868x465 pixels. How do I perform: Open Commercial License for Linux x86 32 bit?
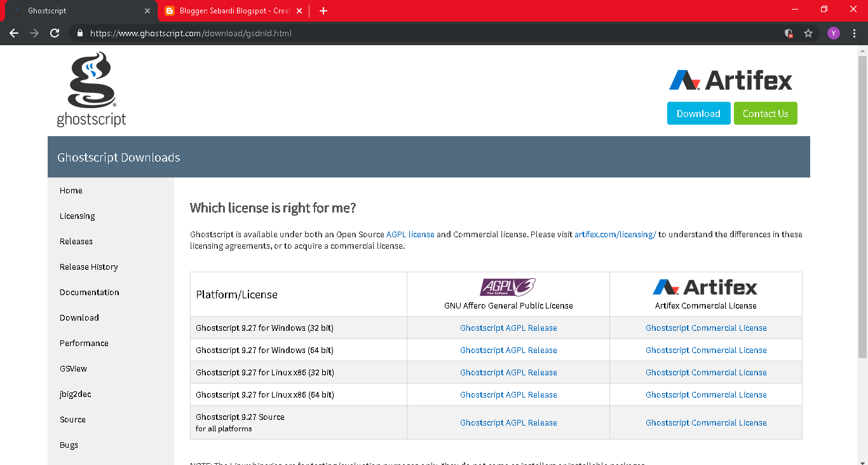(706, 372)
